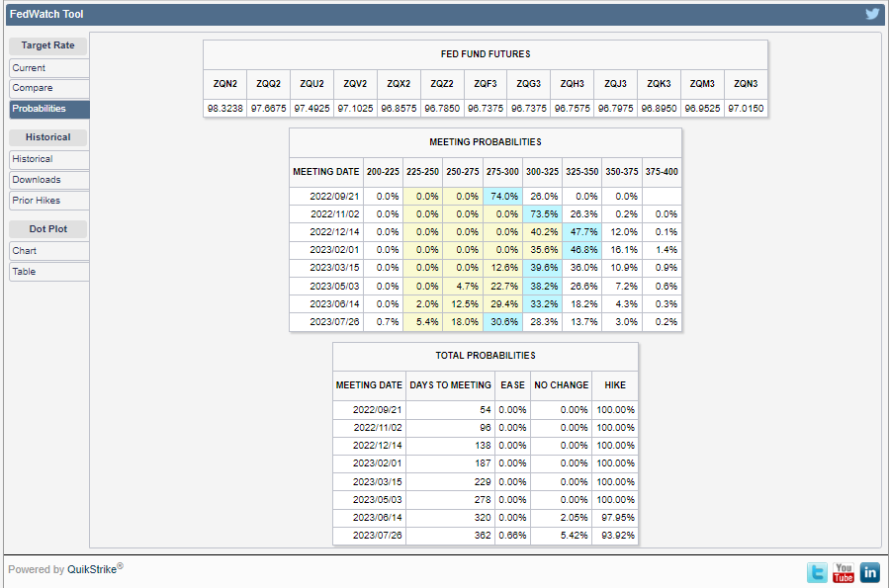Open the Historical data view
Viewport: 889px width, 588px height.
point(49,159)
